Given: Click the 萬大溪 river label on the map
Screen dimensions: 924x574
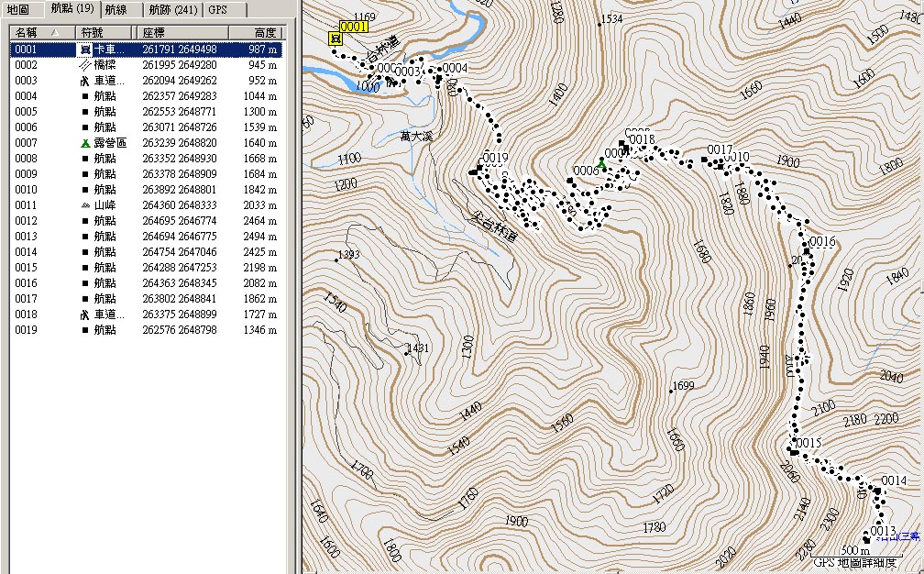Looking at the screenshot, I should 416,136.
